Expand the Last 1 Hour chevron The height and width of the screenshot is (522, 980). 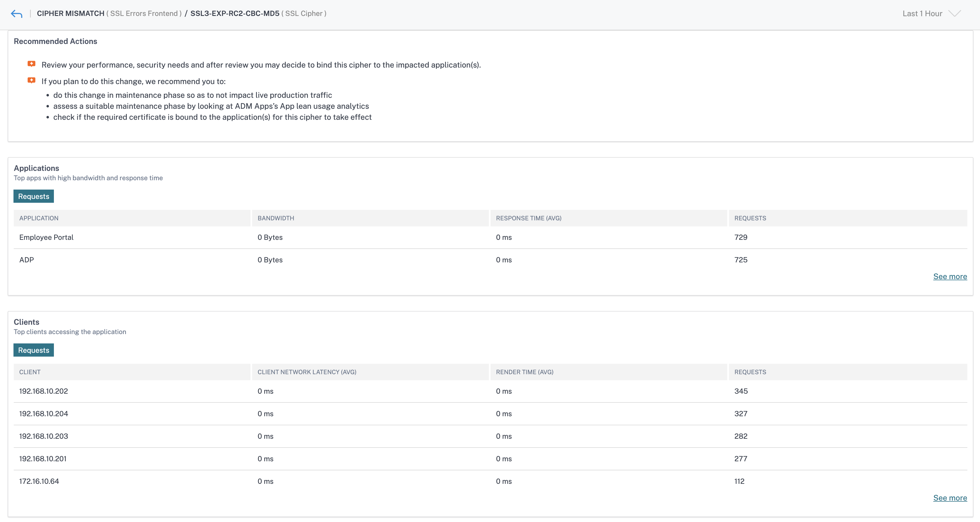pyautogui.click(x=954, y=14)
